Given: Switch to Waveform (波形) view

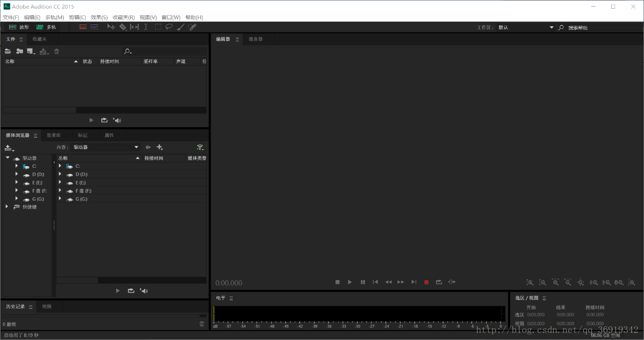Looking at the screenshot, I should (19, 27).
